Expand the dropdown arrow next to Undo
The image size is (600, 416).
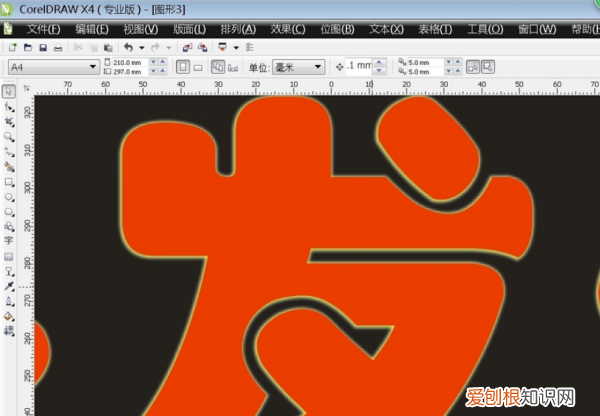click(141, 47)
